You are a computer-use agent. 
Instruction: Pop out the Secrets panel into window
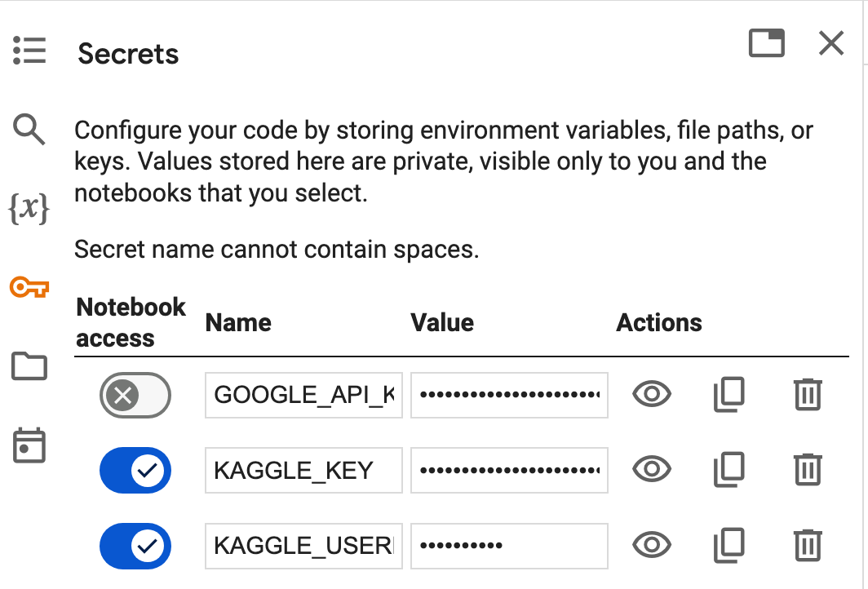766,43
